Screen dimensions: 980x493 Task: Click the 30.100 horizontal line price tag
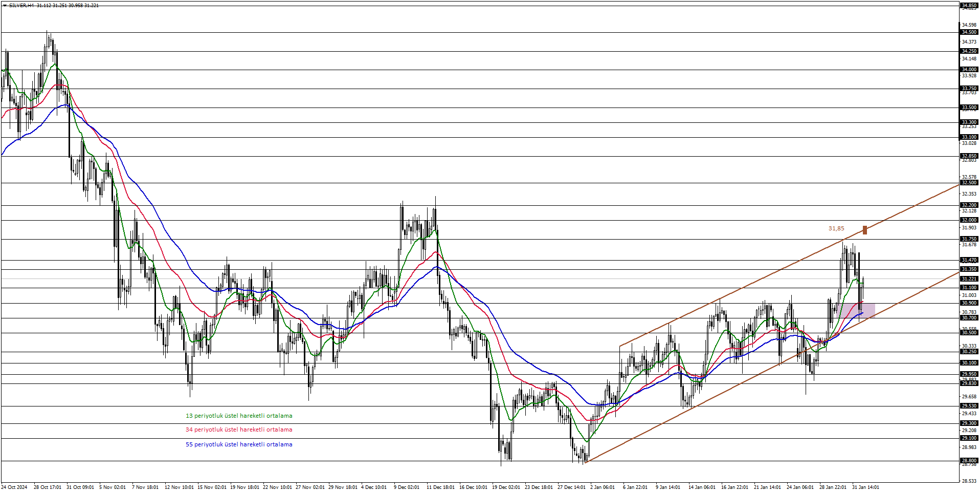(969, 363)
